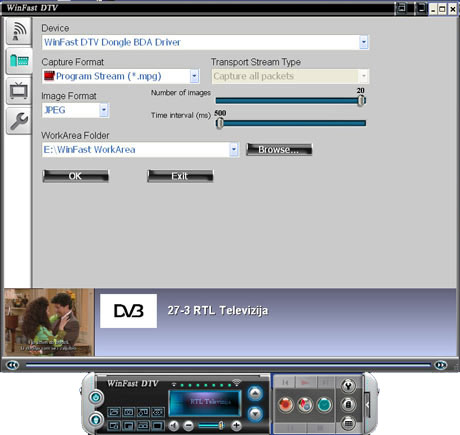The height and width of the screenshot is (435, 460).
Task: Click the remote's LCD display showing RTL Televizija
Action: tap(205, 403)
